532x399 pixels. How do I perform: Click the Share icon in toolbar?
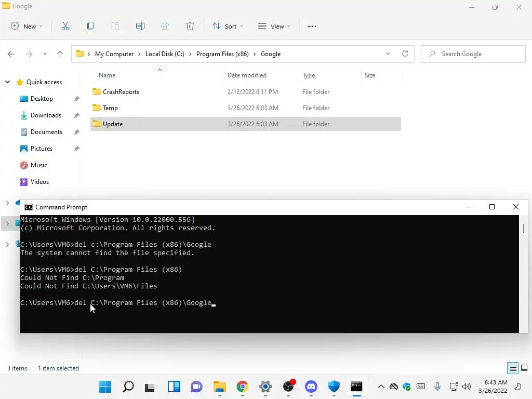(x=165, y=26)
